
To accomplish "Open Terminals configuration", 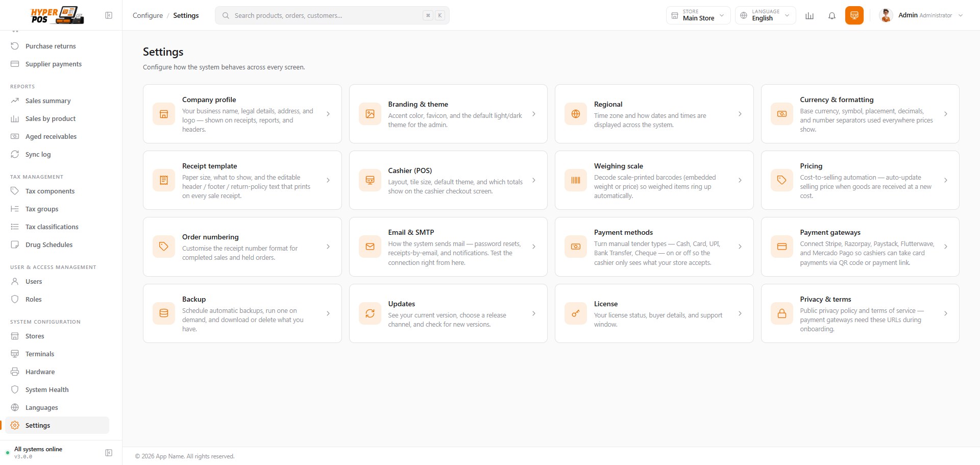I will pyautogui.click(x=57, y=354).
